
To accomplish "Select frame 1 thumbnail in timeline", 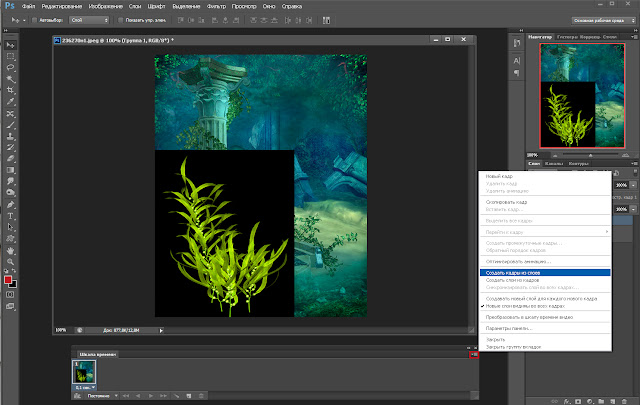I will [84, 372].
